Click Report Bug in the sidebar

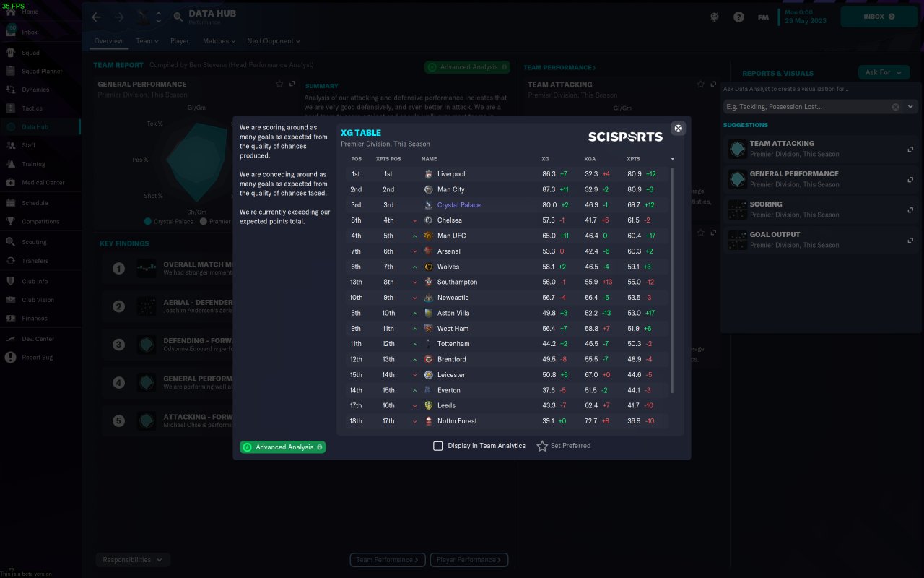tap(37, 358)
